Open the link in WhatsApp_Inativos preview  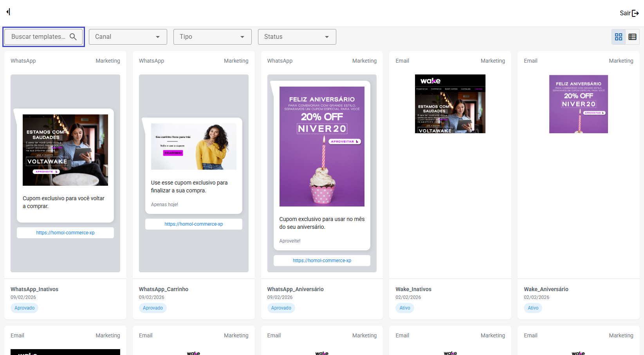(65, 233)
